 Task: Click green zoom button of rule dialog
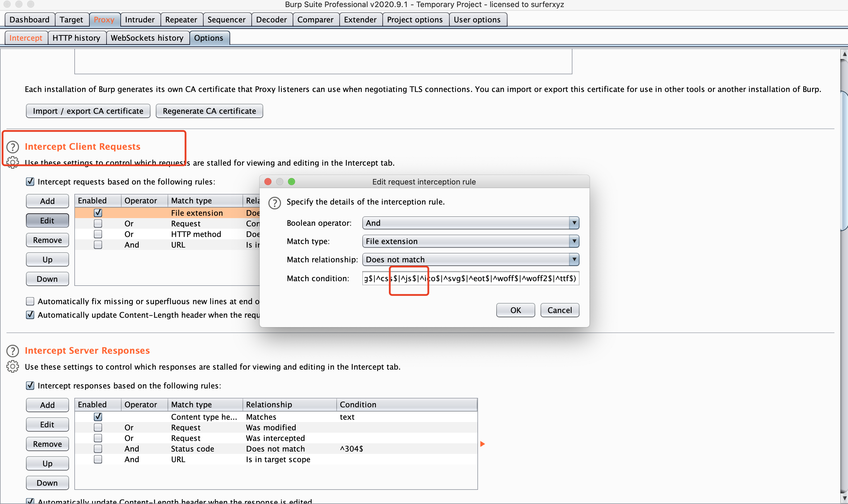tap(291, 182)
